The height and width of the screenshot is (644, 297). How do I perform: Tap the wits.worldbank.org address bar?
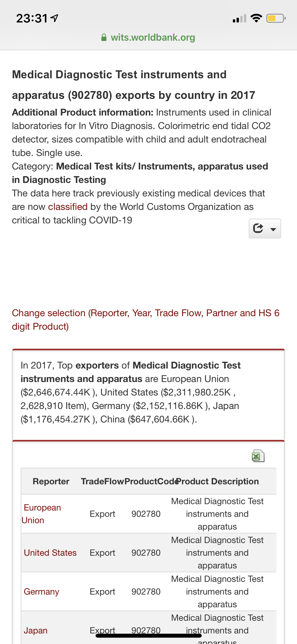tap(153, 38)
